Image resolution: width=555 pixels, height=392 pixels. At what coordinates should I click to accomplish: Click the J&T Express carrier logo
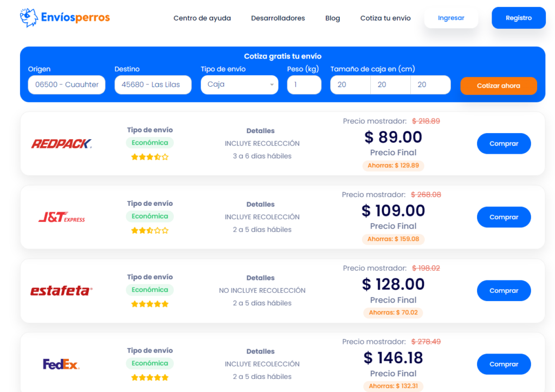pos(61,217)
